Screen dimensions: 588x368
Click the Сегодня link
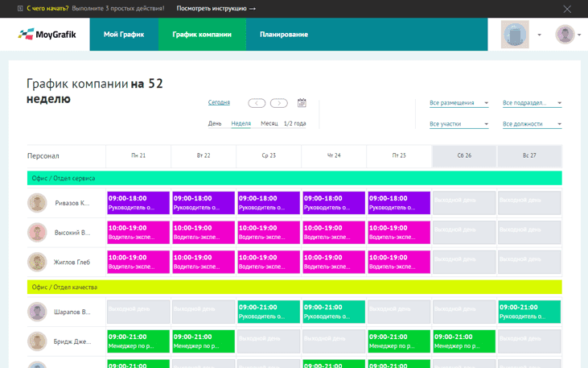[219, 103]
